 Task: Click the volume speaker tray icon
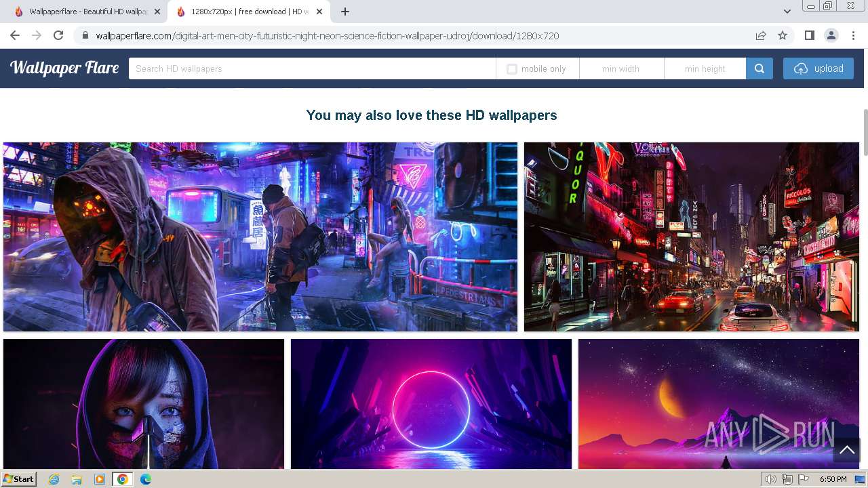(770, 479)
